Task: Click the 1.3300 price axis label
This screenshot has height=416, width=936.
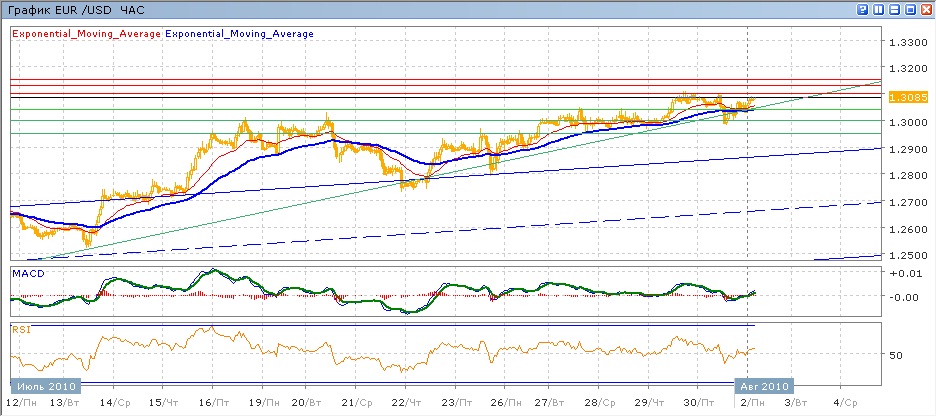Action: [x=908, y=42]
